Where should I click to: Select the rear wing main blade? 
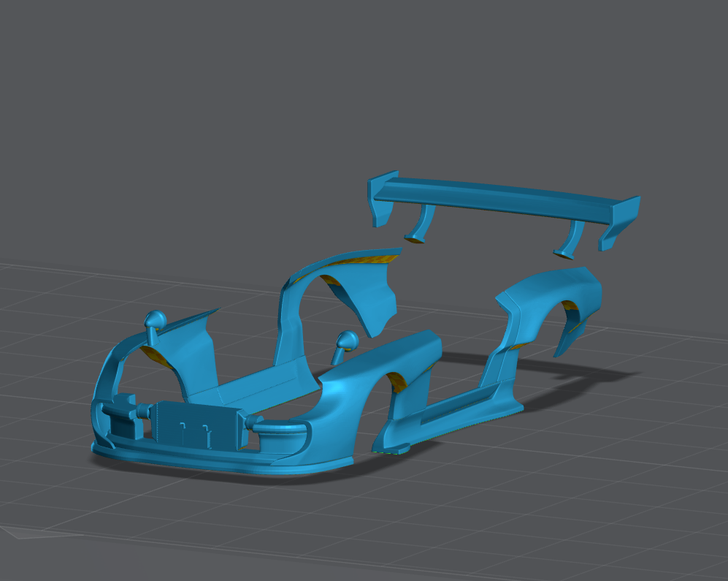click(x=504, y=196)
